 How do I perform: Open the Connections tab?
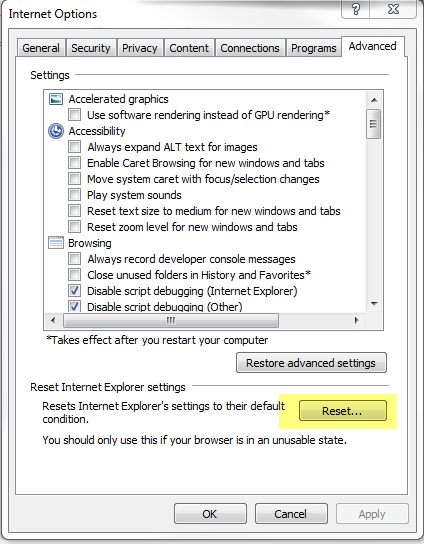250,48
